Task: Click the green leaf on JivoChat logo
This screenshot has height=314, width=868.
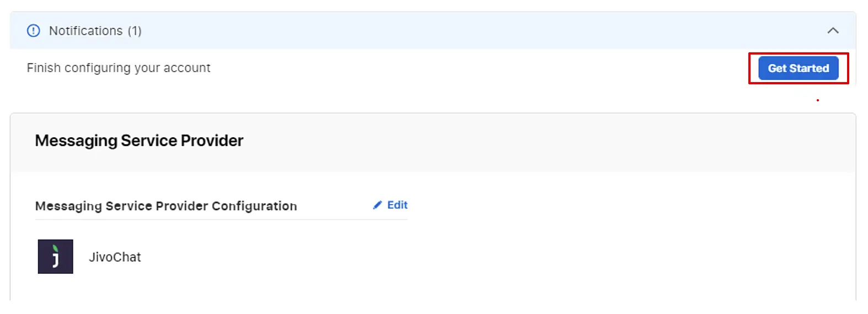Action: (55, 248)
